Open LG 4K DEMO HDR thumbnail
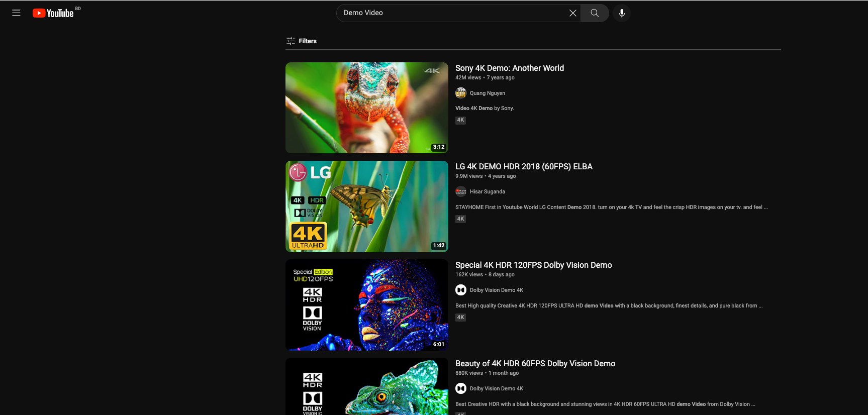This screenshot has width=868, height=415. (x=367, y=206)
